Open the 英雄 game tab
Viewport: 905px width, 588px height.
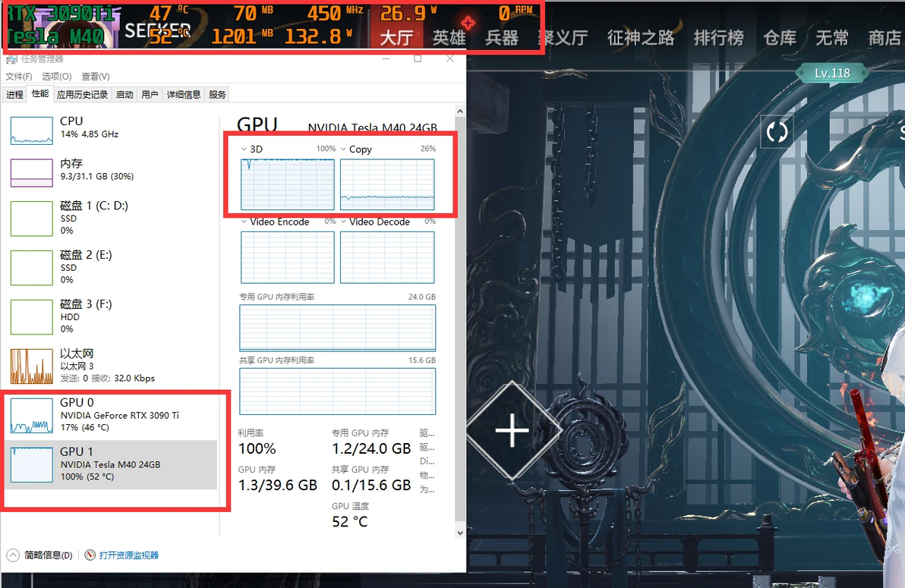(449, 38)
